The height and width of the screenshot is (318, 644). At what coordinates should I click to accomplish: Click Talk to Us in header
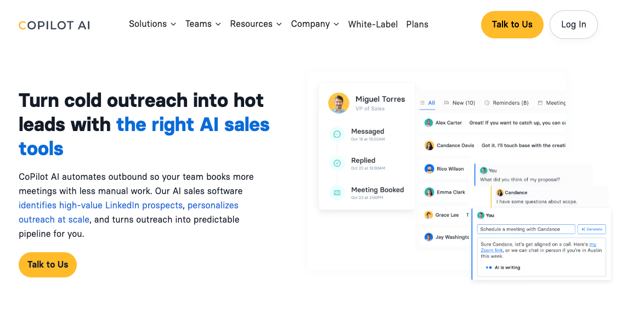click(512, 25)
